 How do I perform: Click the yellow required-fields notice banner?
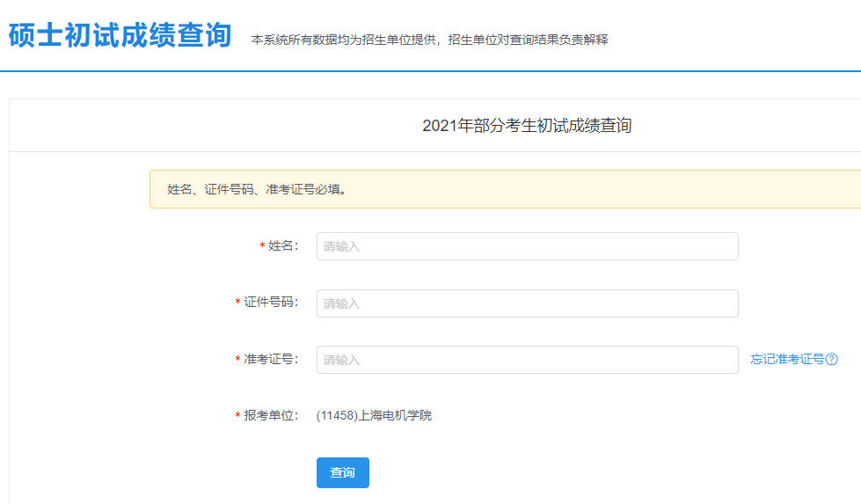point(505,189)
